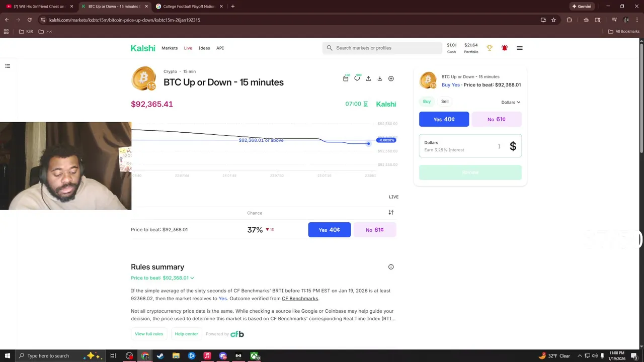This screenshot has height=362, width=644.
Task: Select Yes 40¢ in the order panel
Action: coord(444,119)
